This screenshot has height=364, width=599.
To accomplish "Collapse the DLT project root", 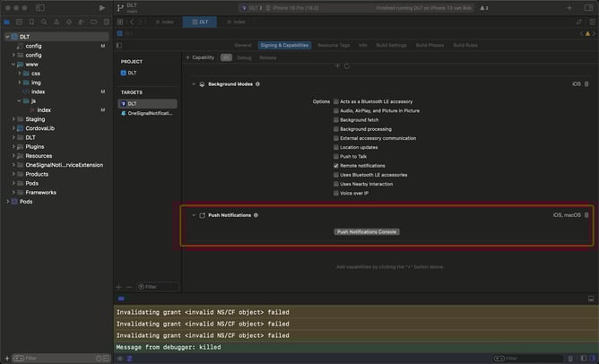I will point(7,37).
